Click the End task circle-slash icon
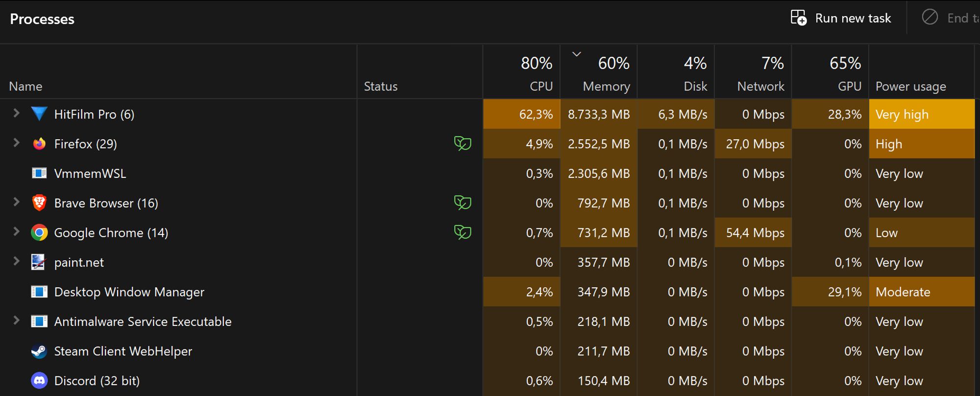 pyautogui.click(x=930, y=18)
